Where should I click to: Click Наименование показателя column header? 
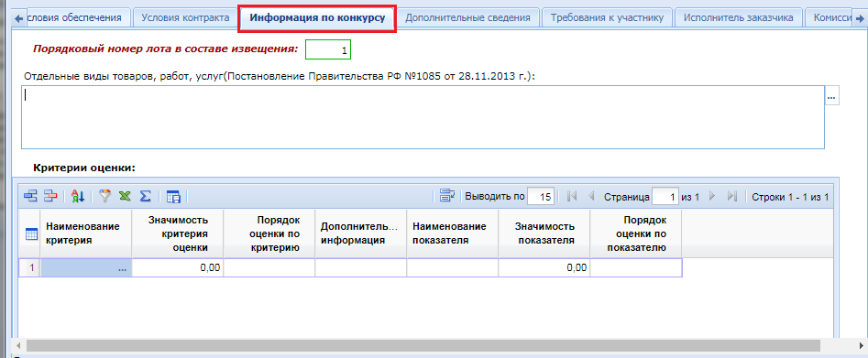click(x=453, y=233)
